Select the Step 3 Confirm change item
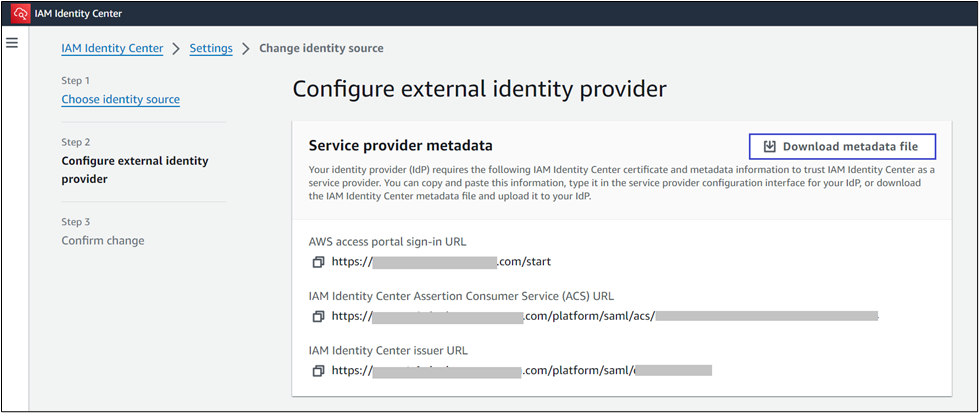979x413 pixels. [x=102, y=240]
